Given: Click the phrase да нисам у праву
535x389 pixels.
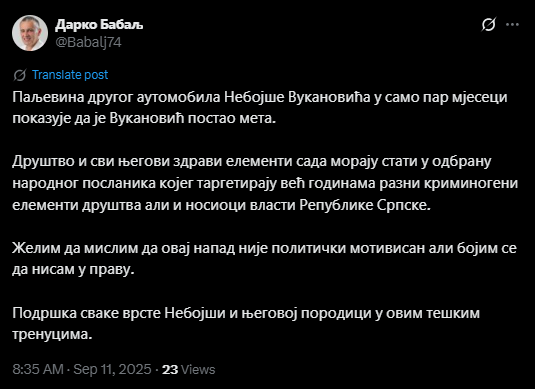Looking at the screenshot, I should (73, 270).
